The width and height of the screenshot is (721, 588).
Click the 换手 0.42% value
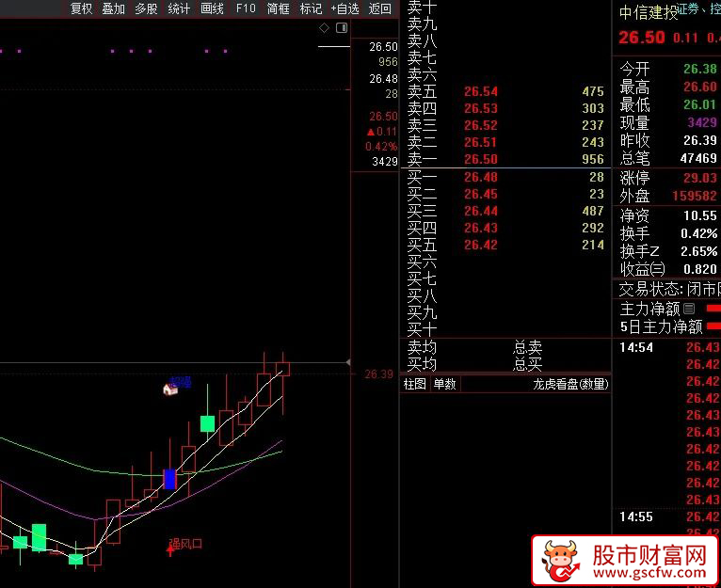pos(699,233)
